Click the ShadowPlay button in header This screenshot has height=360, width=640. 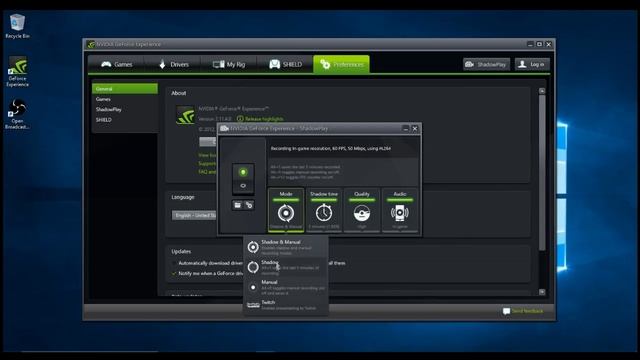coord(486,64)
